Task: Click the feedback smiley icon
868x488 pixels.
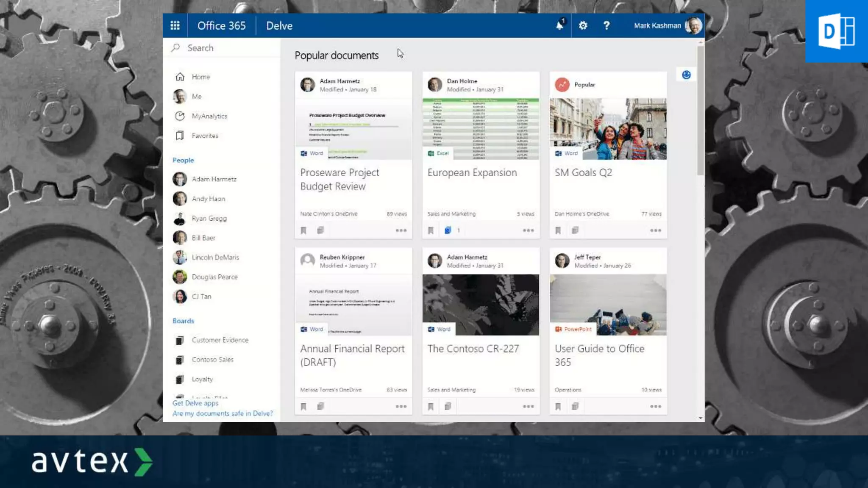Action: point(686,75)
